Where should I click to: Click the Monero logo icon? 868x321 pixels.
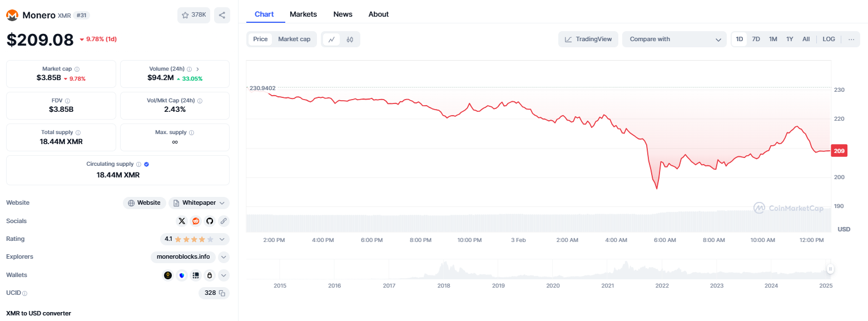13,15
